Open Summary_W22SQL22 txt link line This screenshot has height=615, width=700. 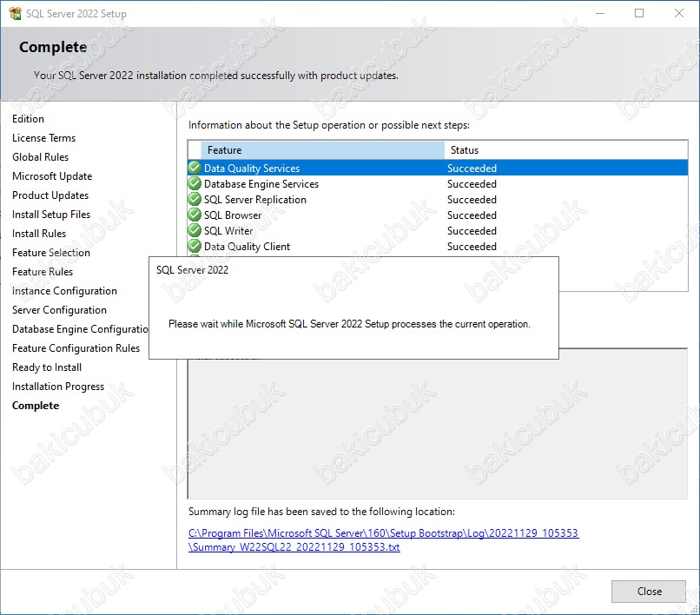[294, 547]
